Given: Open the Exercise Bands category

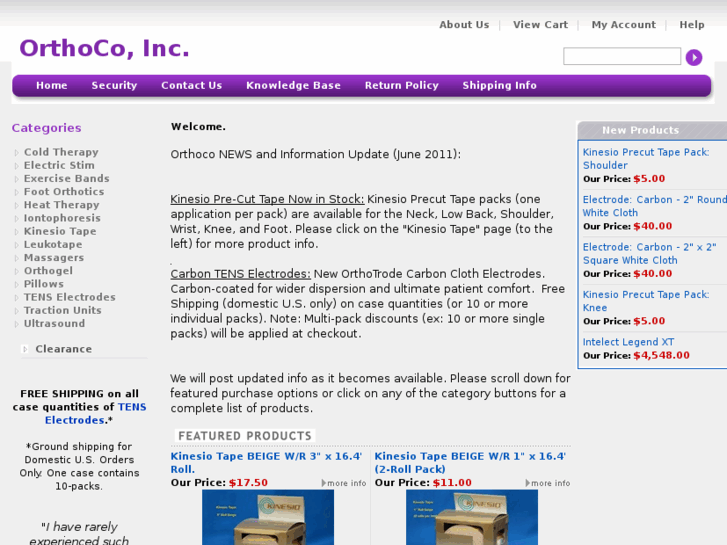Looking at the screenshot, I should pos(66,179).
